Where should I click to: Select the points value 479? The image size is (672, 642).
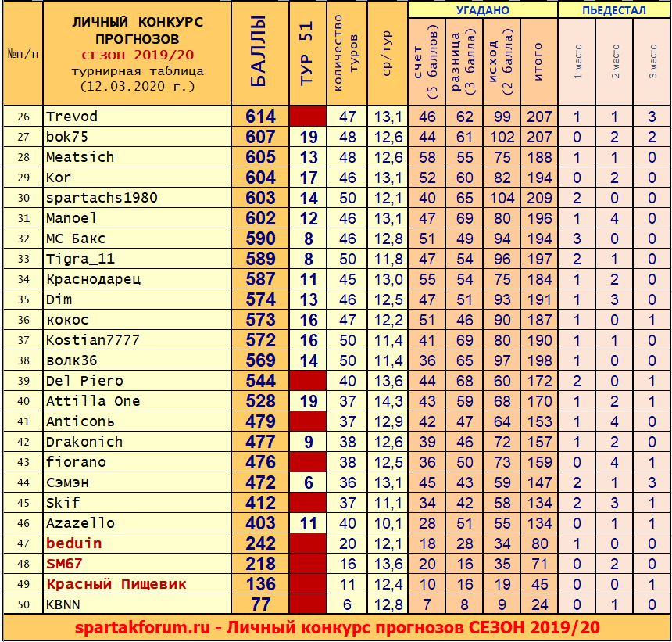[260, 421]
